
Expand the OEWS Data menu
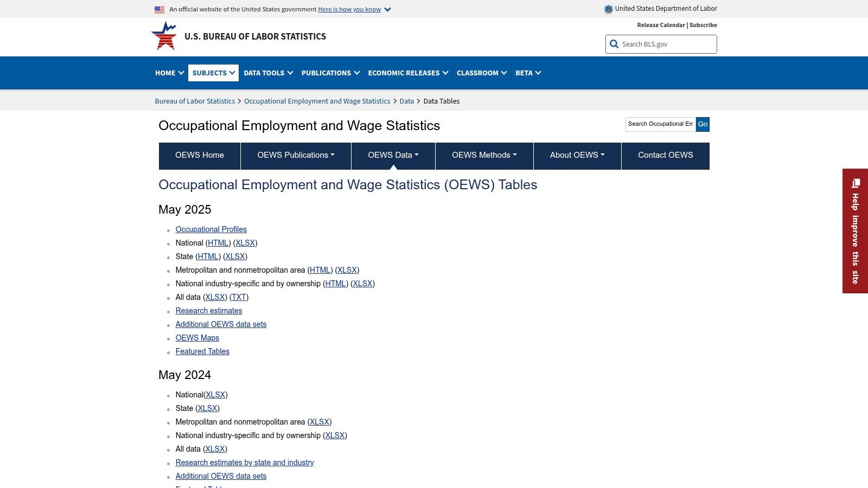(393, 156)
